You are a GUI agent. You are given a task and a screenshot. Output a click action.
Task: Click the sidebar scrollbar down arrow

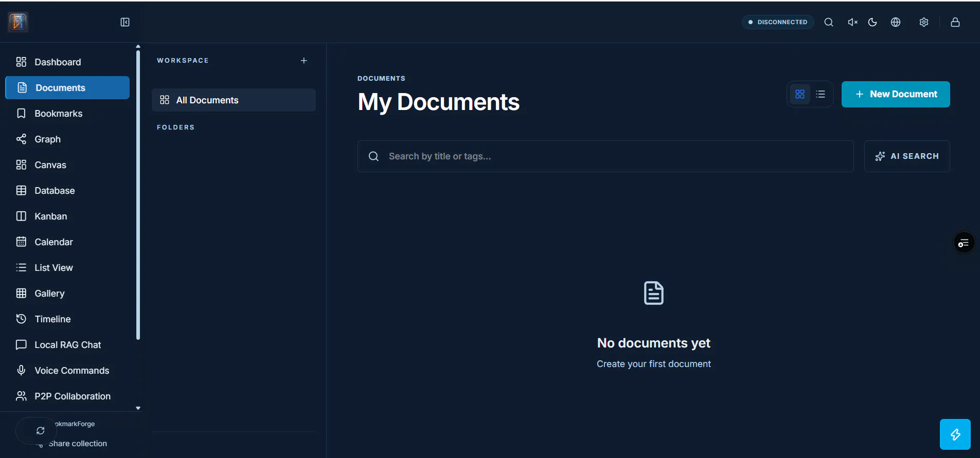coord(138,408)
